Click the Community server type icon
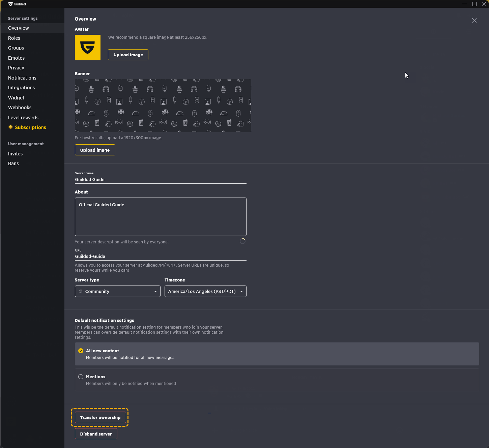Image resolution: width=489 pixels, height=448 pixels. 81,291
